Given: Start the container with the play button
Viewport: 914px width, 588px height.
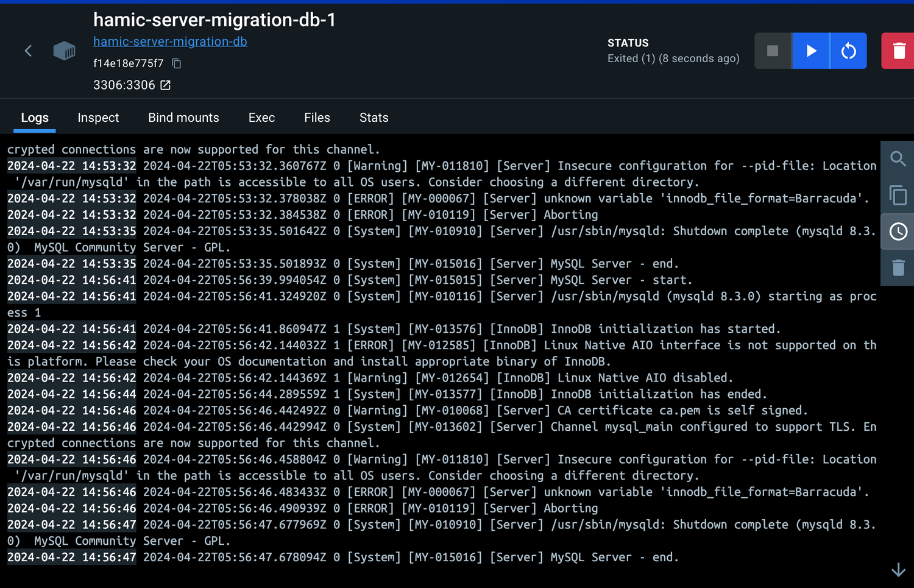Looking at the screenshot, I should [x=811, y=51].
